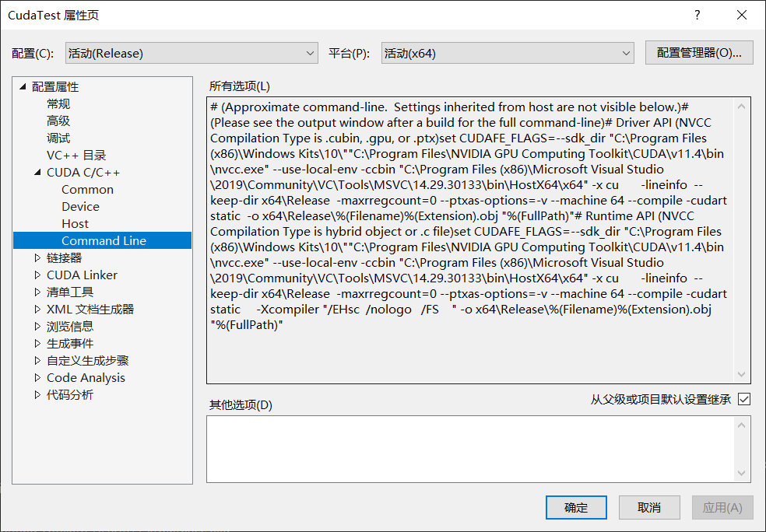
Task: Toggle 从父级或项目默认设置继承 checkbox
Action: click(744, 399)
